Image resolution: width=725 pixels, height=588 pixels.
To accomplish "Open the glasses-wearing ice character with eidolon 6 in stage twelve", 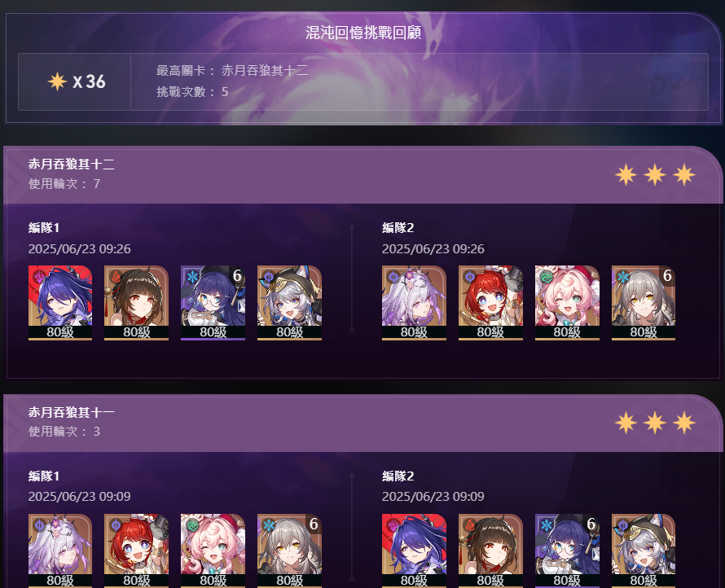I will click(213, 303).
